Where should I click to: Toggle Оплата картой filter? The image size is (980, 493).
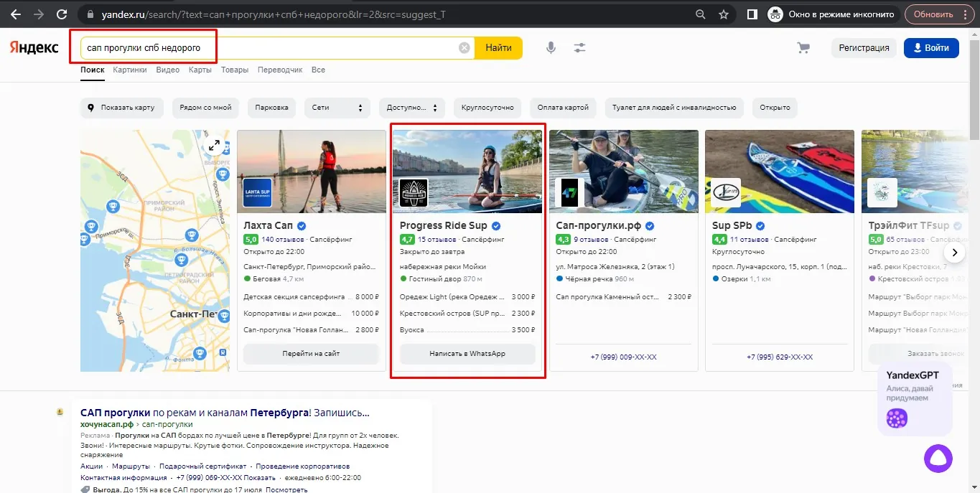564,108
